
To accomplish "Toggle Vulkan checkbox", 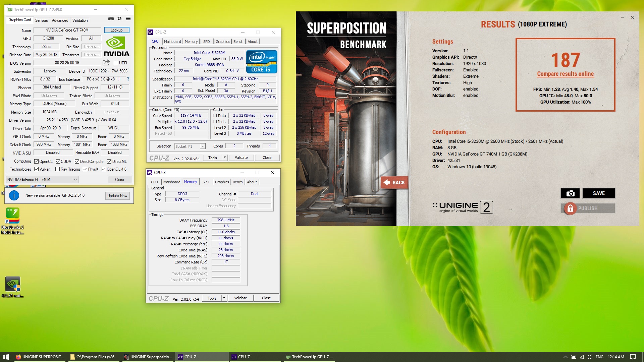I will (36, 169).
